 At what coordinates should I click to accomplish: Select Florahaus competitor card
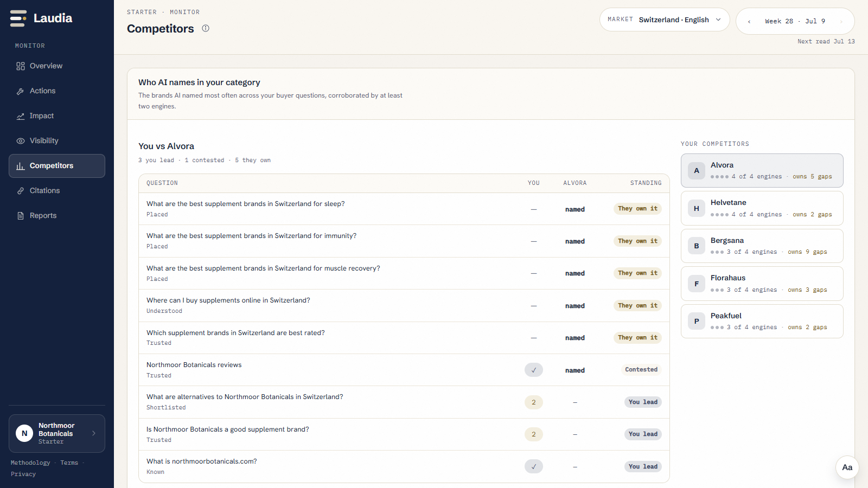[762, 284]
